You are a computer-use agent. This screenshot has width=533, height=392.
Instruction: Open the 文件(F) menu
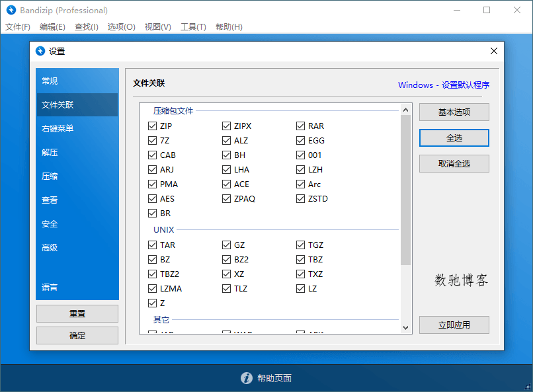(x=18, y=27)
